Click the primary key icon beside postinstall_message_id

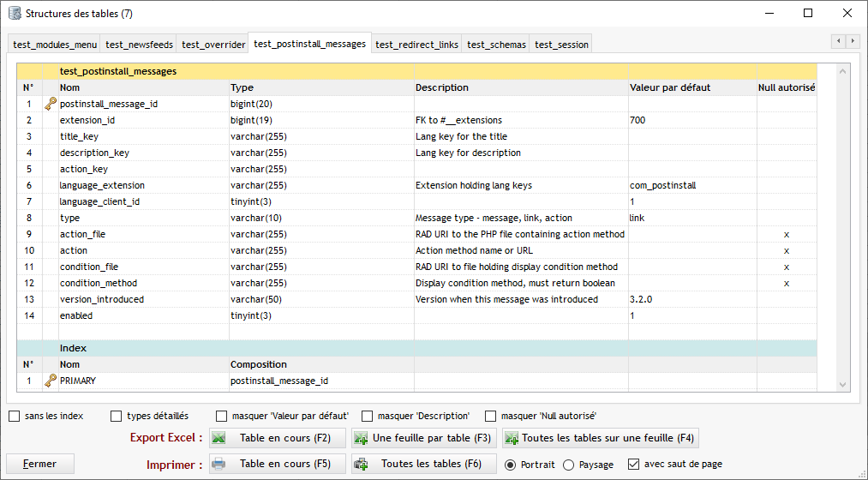(x=51, y=104)
